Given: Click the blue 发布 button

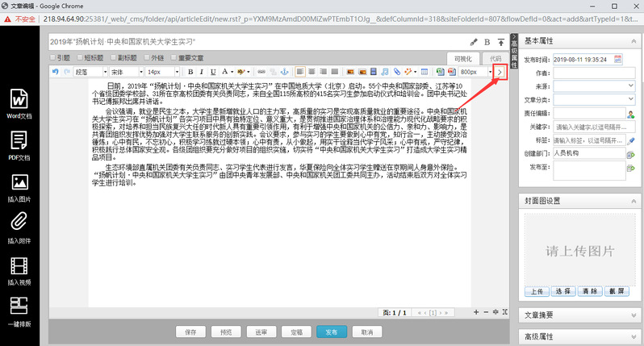Looking at the screenshot, I should 332,332.
